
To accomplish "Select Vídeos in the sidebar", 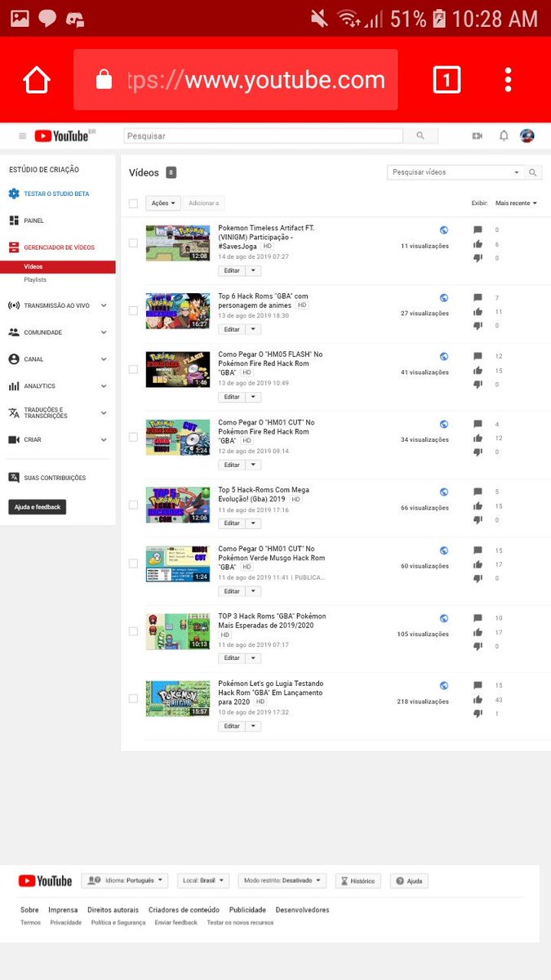I will tap(33, 267).
